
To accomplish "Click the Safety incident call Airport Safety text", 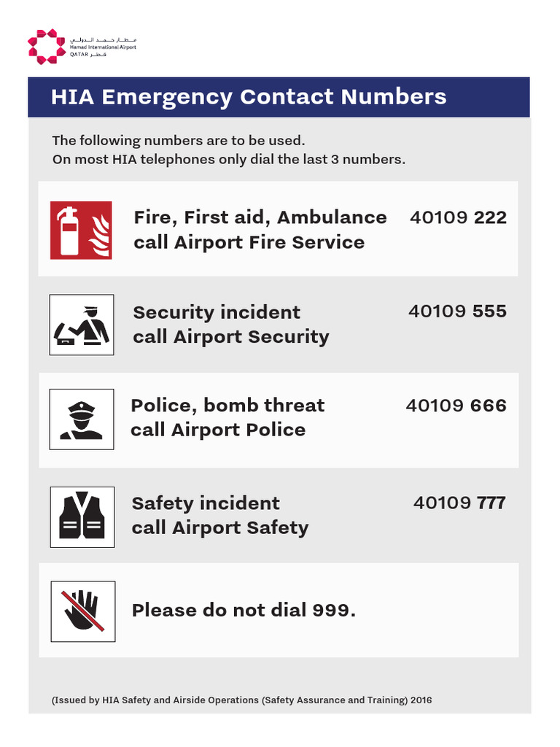I will coord(220,516).
